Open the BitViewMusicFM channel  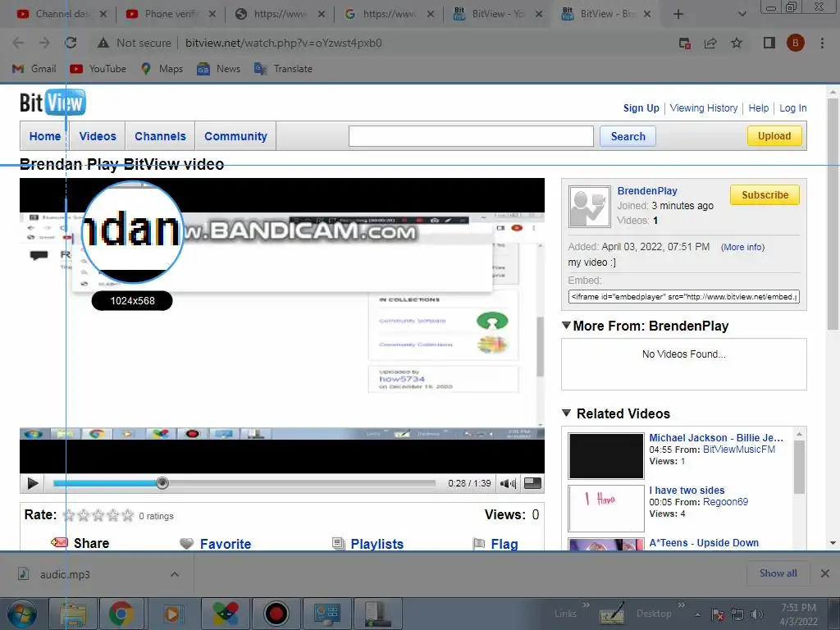(x=739, y=450)
